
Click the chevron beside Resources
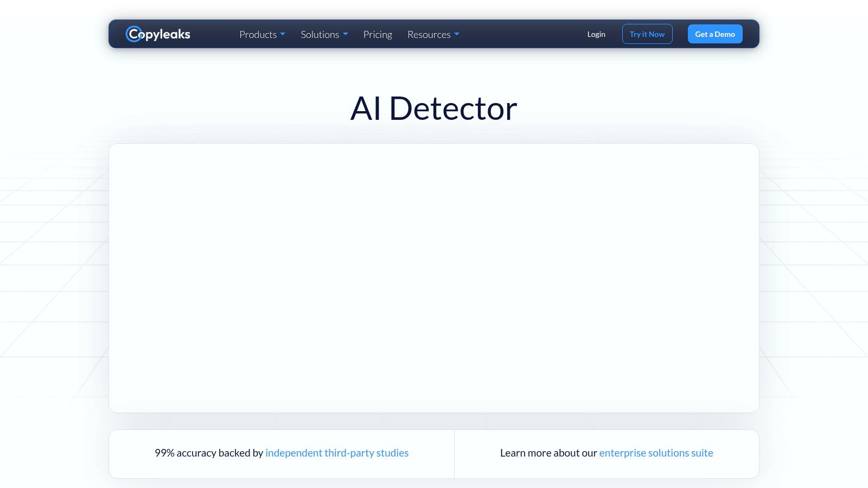pos(457,34)
